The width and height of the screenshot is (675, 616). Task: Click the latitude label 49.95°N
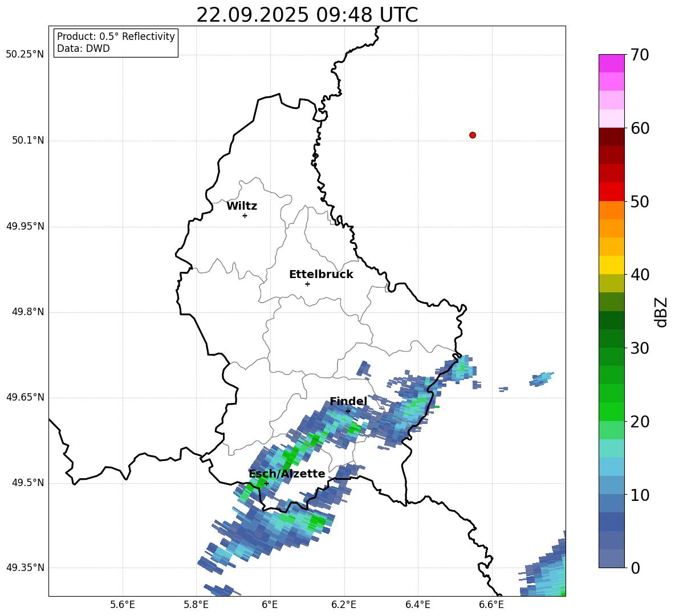point(25,226)
